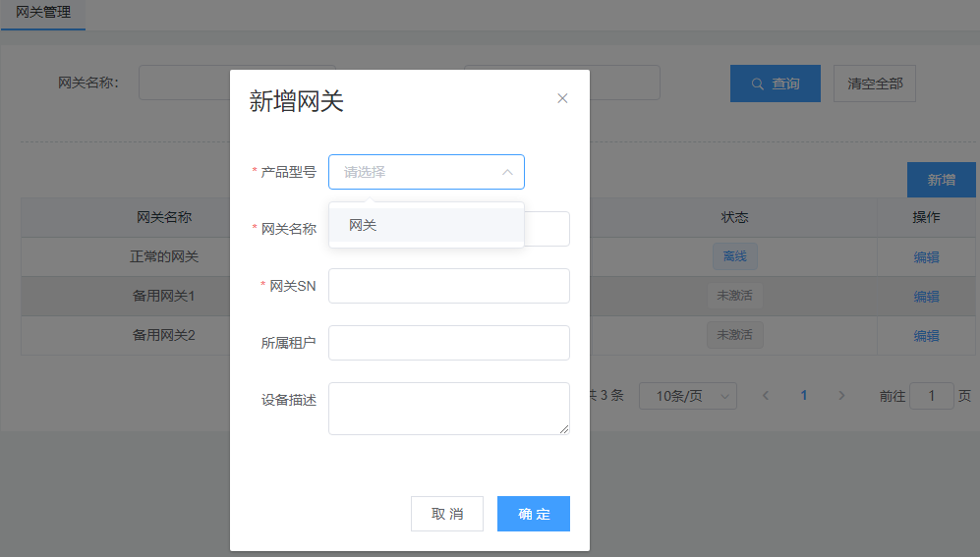Screen dimensions: 980x557
Task: Open the 10条/页 page size dropdown
Action: click(x=687, y=396)
